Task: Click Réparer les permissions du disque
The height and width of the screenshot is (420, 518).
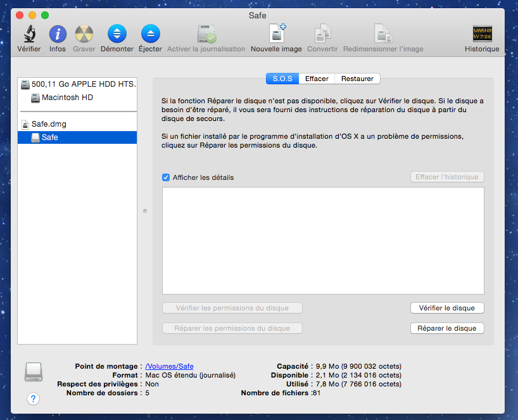Action: [x=232, y=328]
